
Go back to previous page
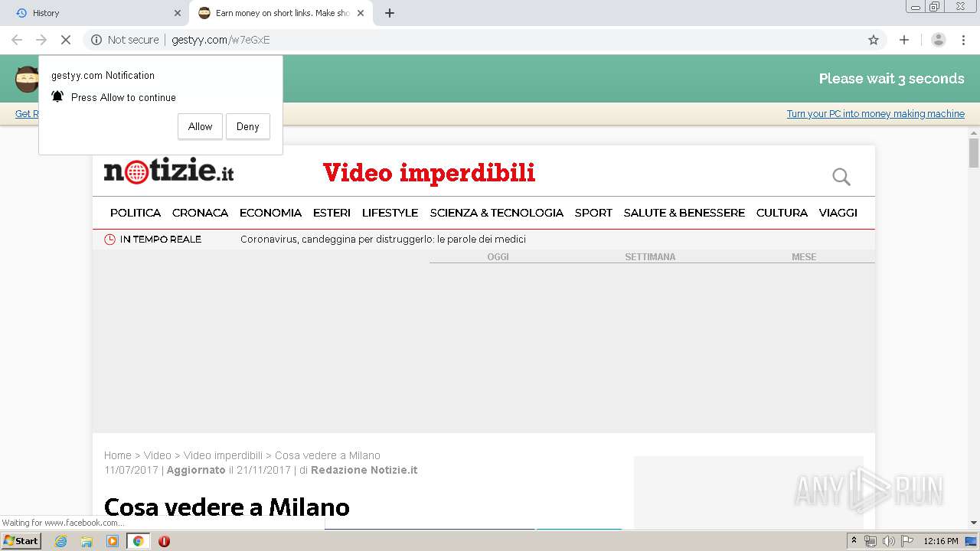click(x=17, y=40)
